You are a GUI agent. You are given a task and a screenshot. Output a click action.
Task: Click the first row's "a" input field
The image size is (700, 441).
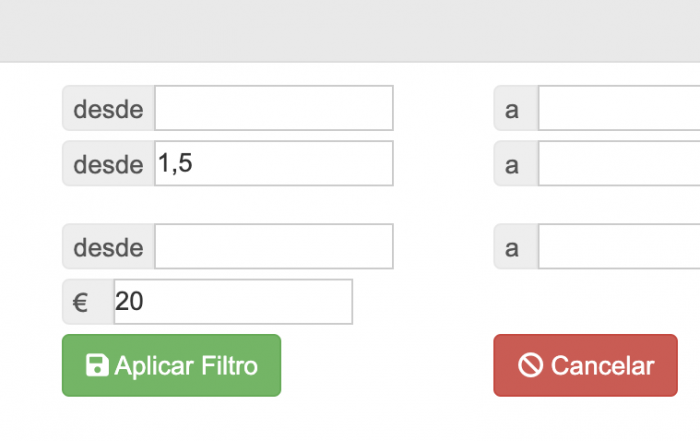pyautogui.click(x=619, y=108)
